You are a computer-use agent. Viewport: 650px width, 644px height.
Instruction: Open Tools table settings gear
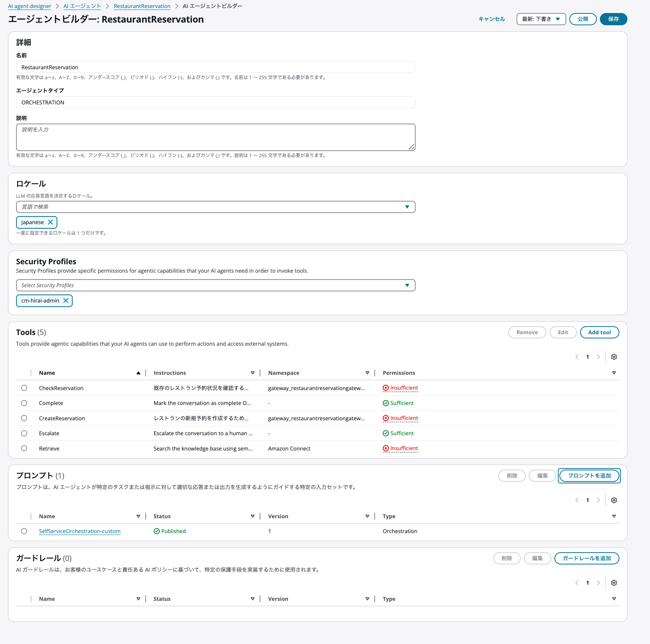pos(614,357)
